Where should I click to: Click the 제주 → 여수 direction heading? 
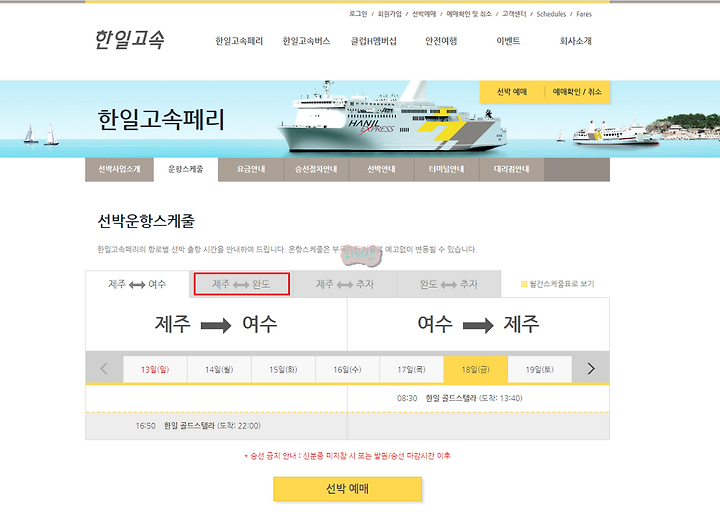pyautogui.click(x=216, y=324)
